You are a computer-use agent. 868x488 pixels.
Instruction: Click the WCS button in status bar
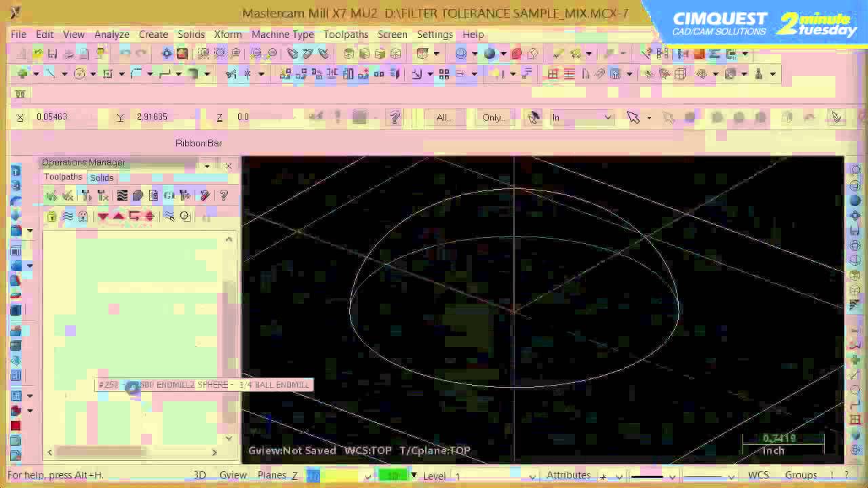pos(759,475)
